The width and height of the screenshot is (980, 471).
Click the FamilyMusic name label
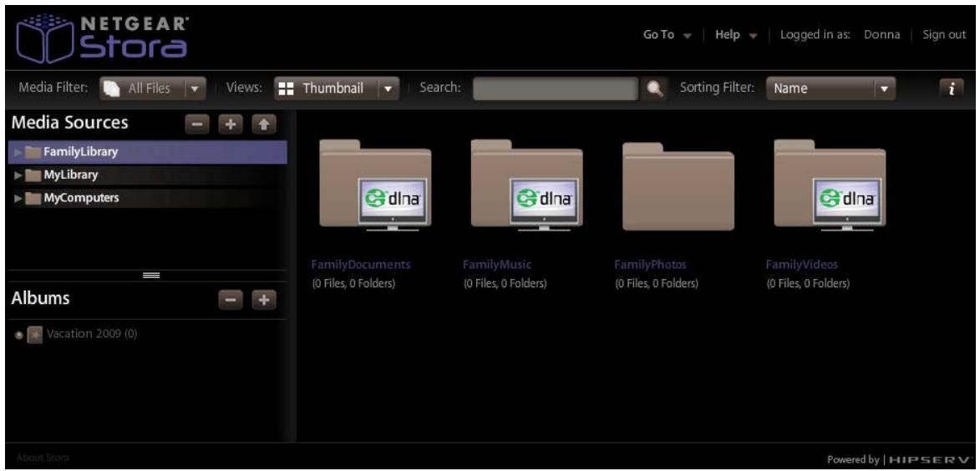click(x=497, y=265)
